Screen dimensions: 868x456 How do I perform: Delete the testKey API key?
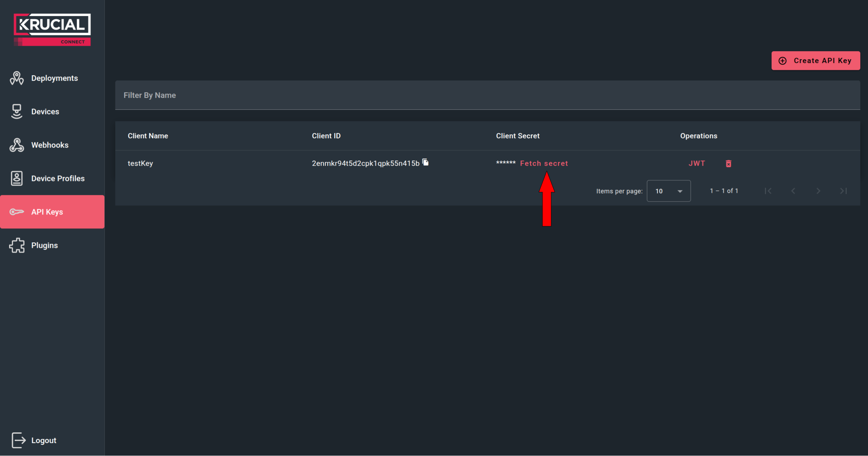(x=728, y=164)
